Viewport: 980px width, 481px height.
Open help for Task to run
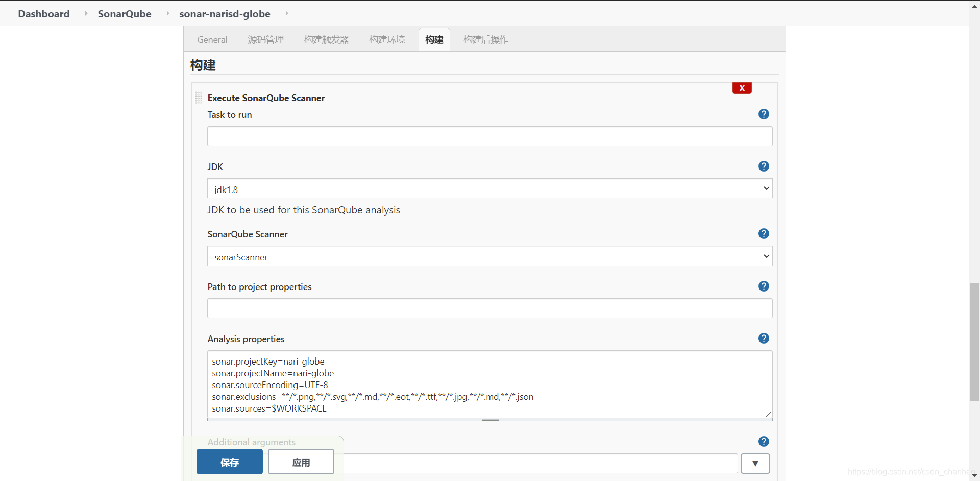764,114
